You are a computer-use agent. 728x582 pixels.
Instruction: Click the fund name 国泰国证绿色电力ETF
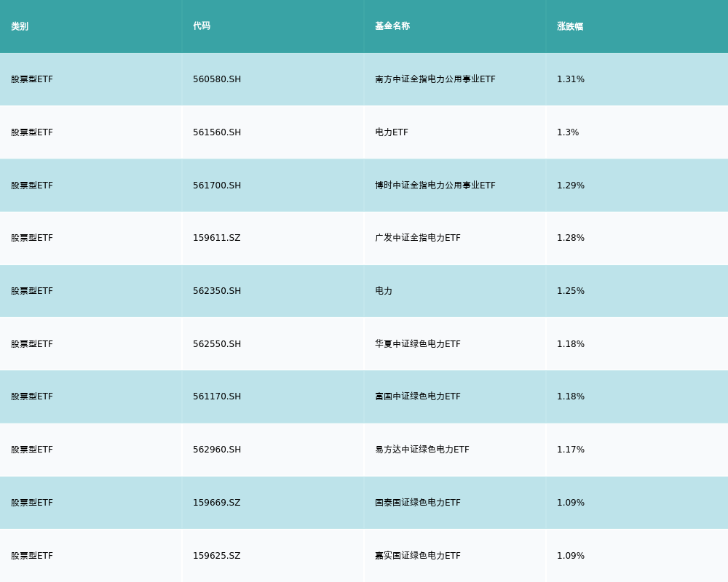(417, 503)
